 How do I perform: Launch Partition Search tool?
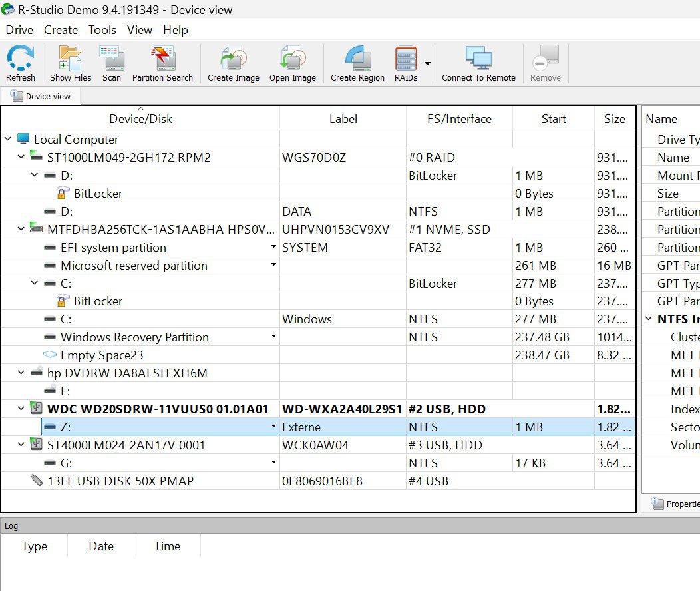[x=162, y=64]
